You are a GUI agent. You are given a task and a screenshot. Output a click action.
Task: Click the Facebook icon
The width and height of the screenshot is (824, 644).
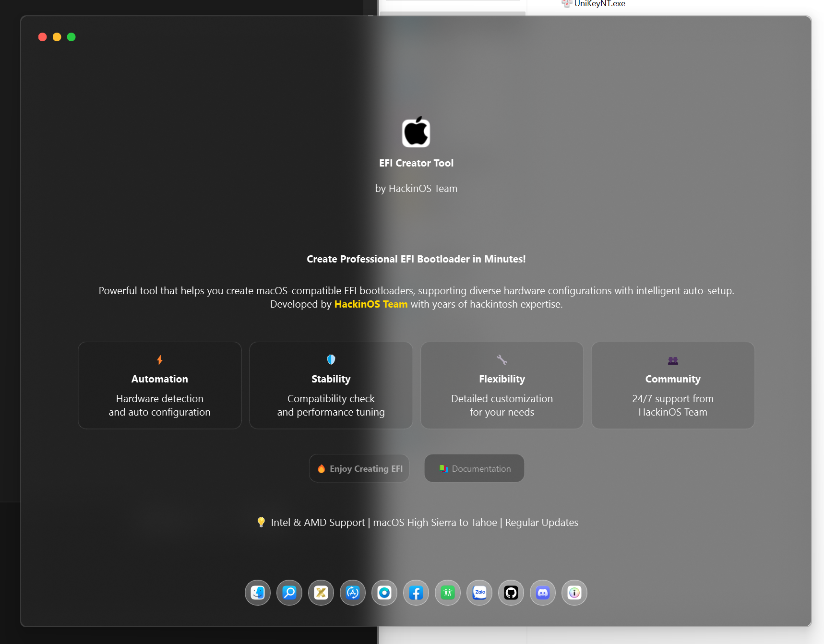click(416, 593)
